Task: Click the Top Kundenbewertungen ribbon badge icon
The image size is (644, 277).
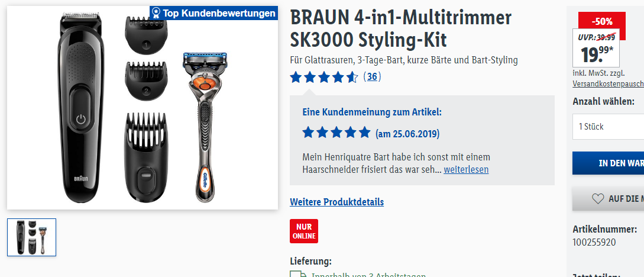Action: pyautogui.click(x=156, y=13)
